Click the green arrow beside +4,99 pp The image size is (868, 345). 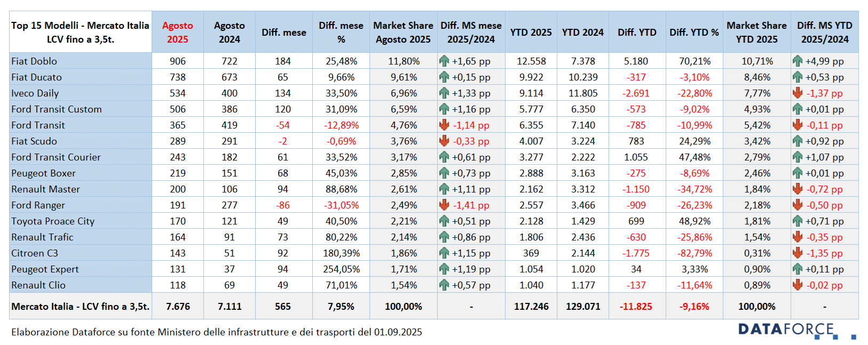coord(798,61)
